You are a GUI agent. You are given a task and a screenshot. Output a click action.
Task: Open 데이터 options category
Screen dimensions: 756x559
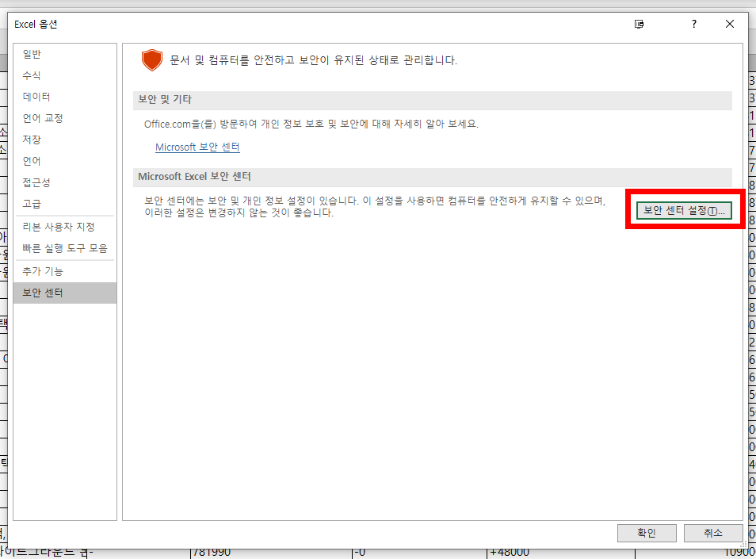click(x=65, y=97)
